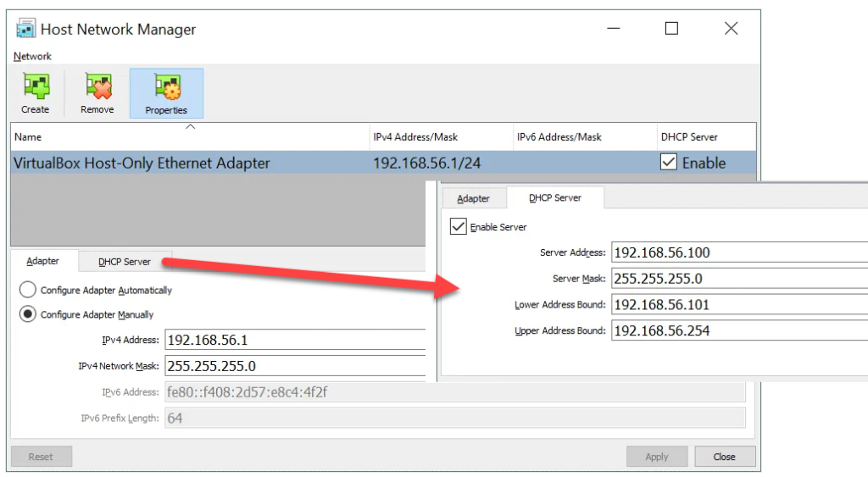Click the Upper Address Bound field
The width and height of the screenshot is (868, 477).
[739, 330]
